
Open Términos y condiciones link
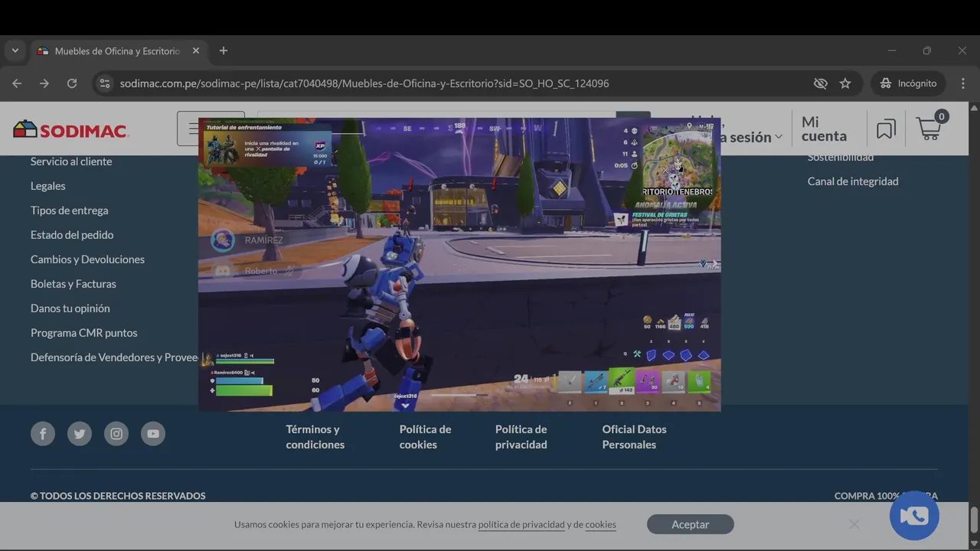[x=315, y=437]
